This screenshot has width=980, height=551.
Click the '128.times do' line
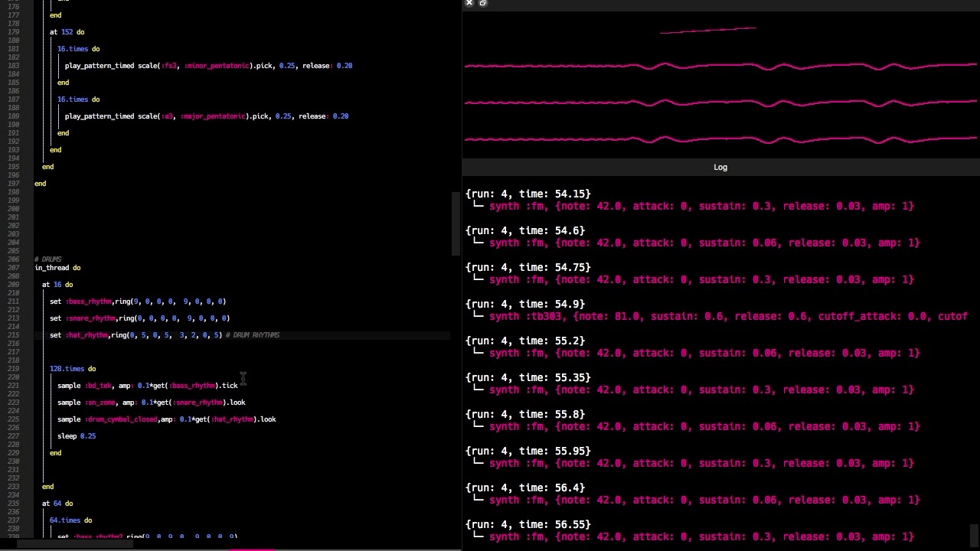(73, 369)
